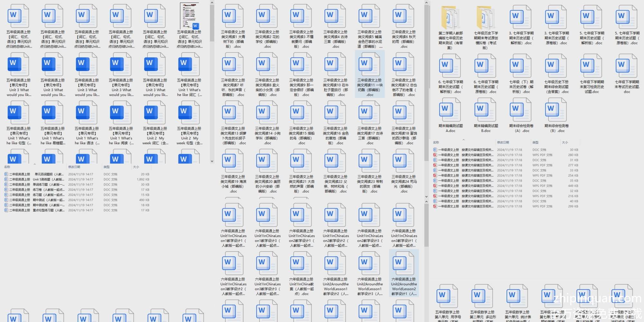The width and height of the screenshot is (644, 322).
Task: Click 名称 column header in 二年级英语 list
Action: (7, 167)
